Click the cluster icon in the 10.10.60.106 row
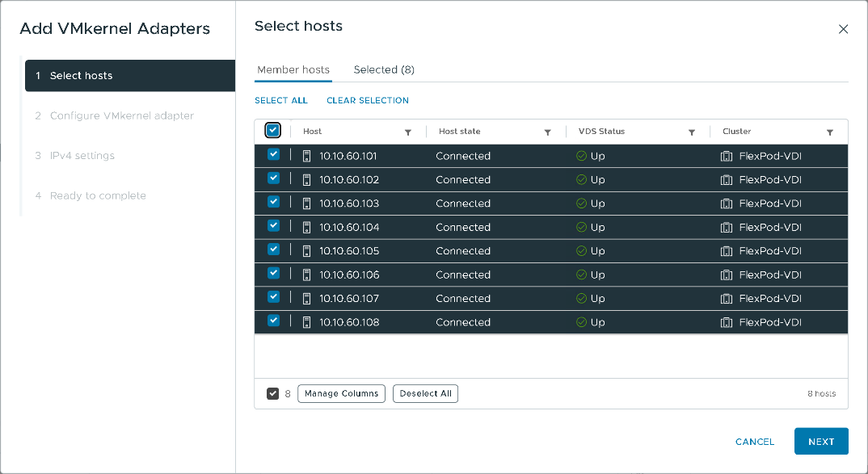 tap(727, 275)
